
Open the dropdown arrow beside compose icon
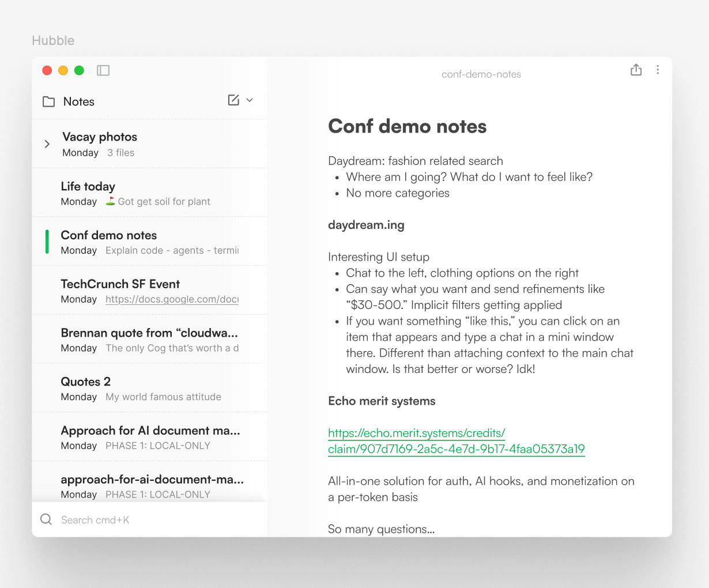[250, 100]
